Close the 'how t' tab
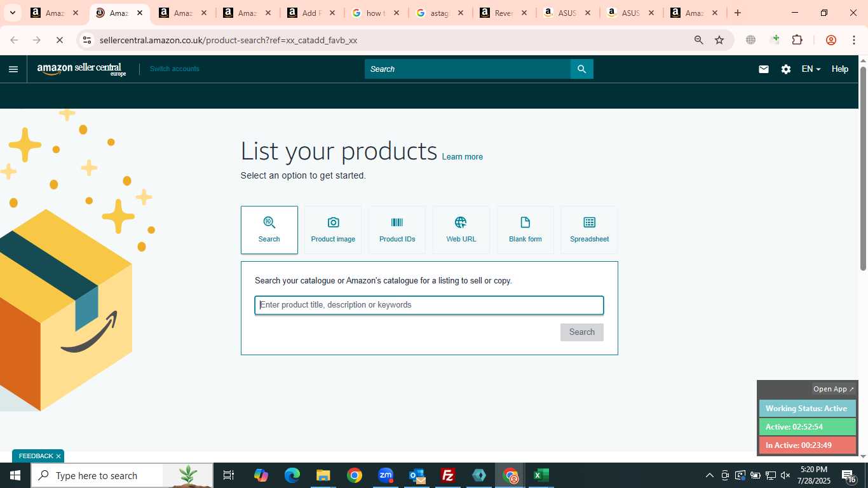This screenshot has height=488, width=868. [x=397, y=13]
